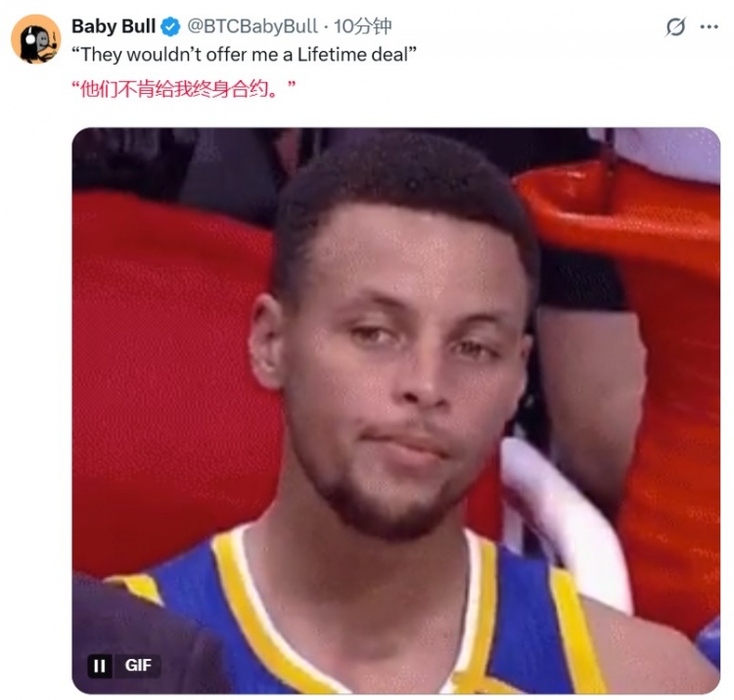Click the headset character in the profile picture
This screenshot has height=700, width=734.
click(x=37, y=41)
